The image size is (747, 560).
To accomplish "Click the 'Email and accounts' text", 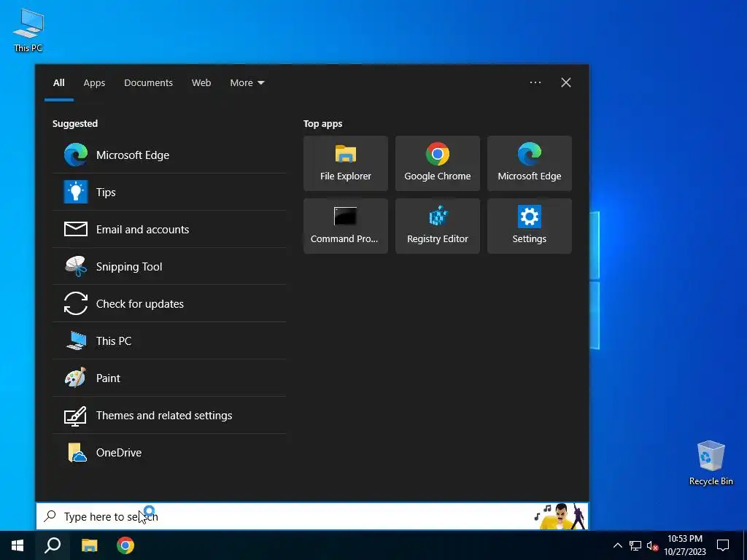I will [142, 230].
